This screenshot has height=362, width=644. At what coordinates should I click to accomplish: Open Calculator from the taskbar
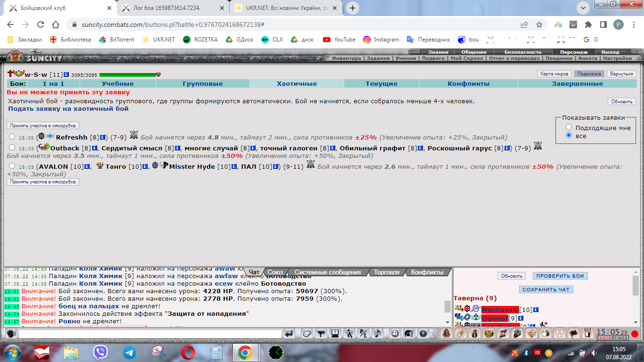[216, 352]
